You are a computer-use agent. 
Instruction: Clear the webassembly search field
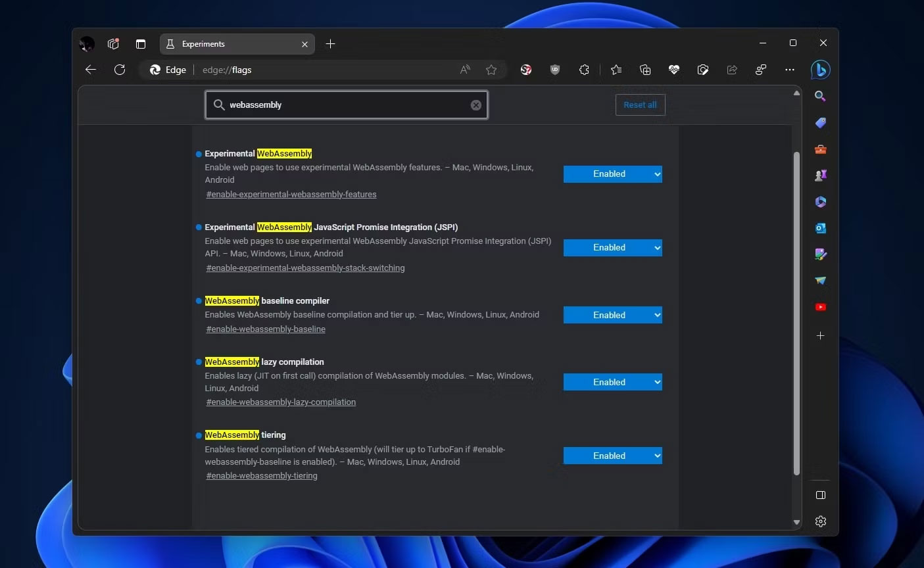coord(476,105)
